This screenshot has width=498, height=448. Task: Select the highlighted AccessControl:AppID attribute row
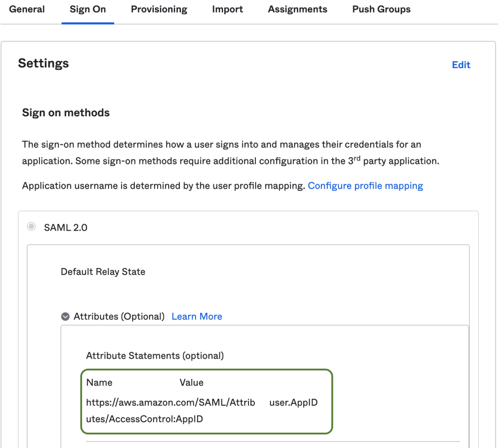[x=207, y=401]
